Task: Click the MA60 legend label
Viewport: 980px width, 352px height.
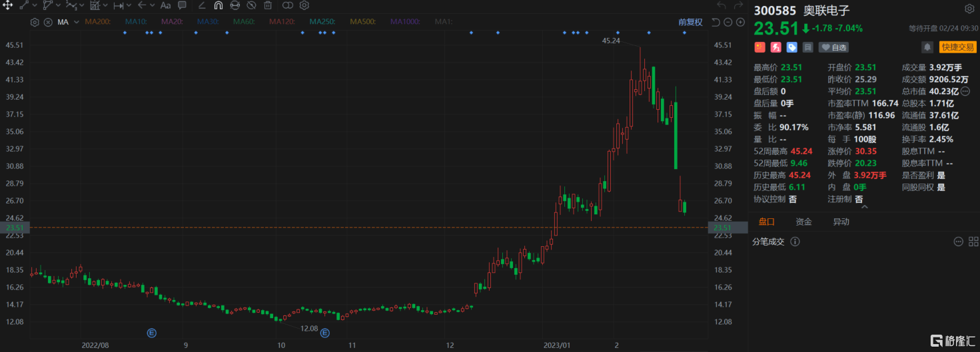Action: [x=244, y=22]
